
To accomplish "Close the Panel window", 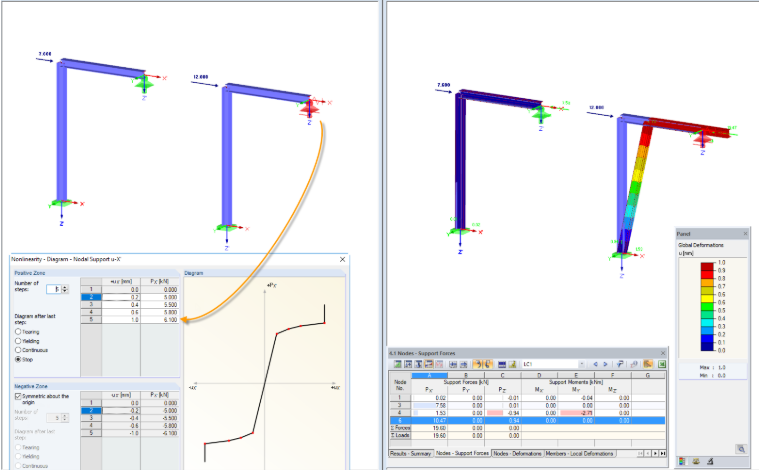I will (x=745, y=234).
